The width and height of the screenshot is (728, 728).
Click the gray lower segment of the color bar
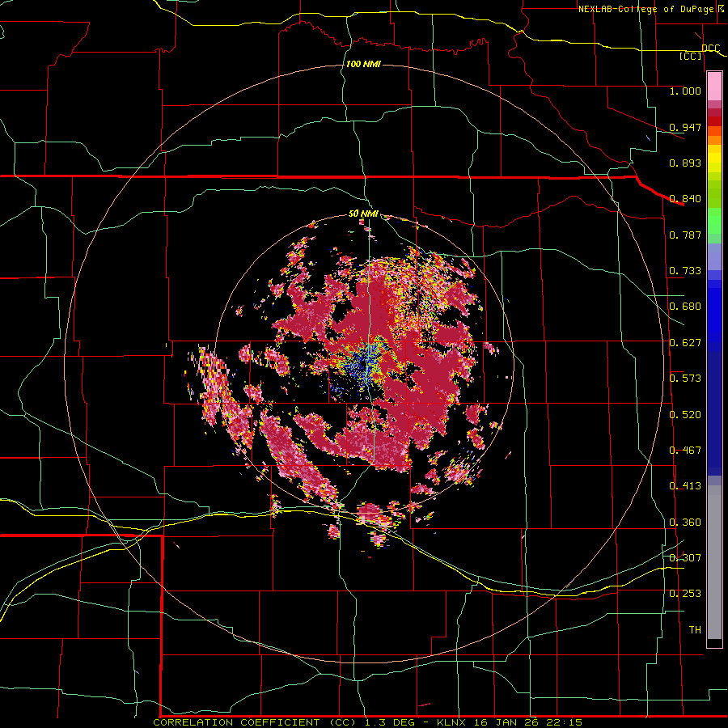coord(714,562)
